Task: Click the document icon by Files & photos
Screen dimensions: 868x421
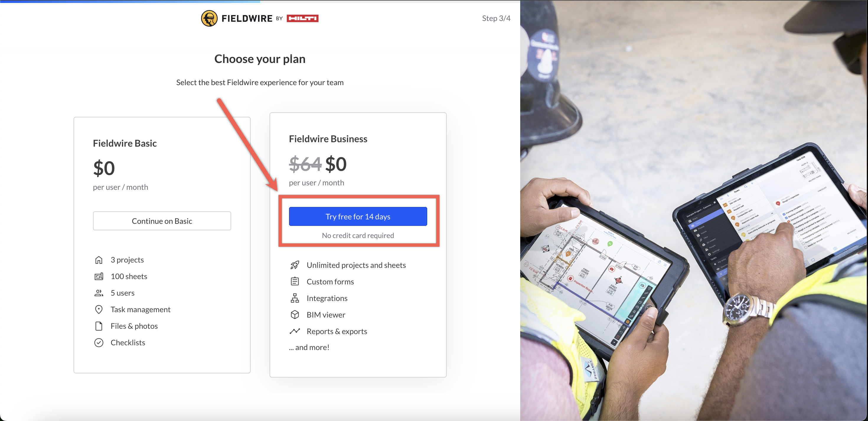Action: click(x=99, y=326)
